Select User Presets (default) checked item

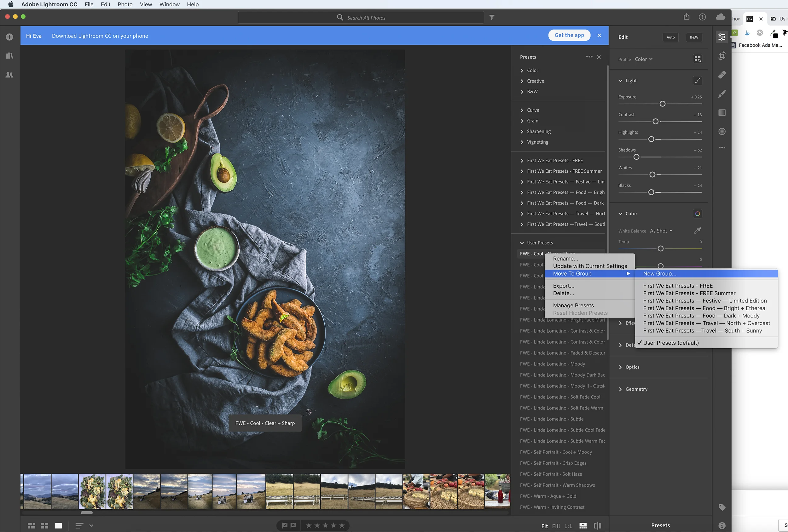pyautogui.click(x=671, y=343)
